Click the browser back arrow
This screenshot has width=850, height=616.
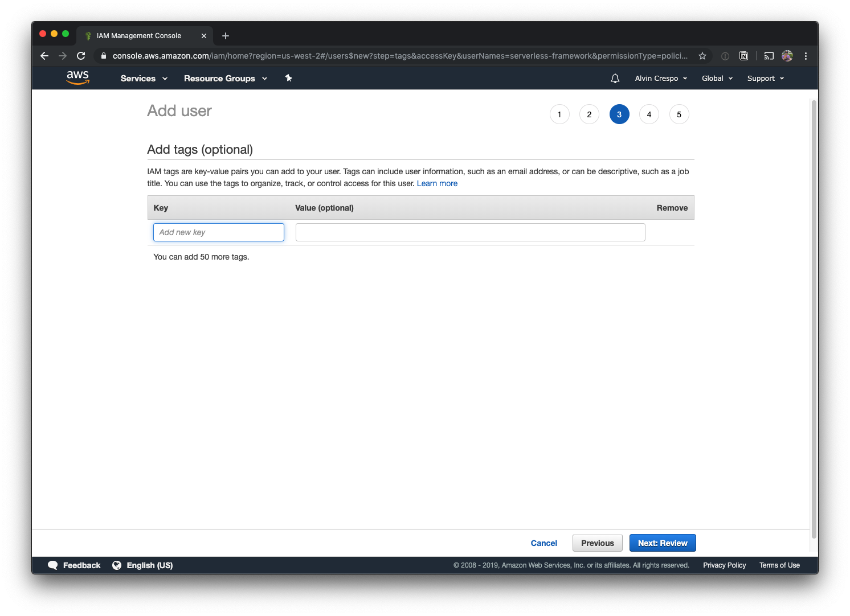pos(44,56)
